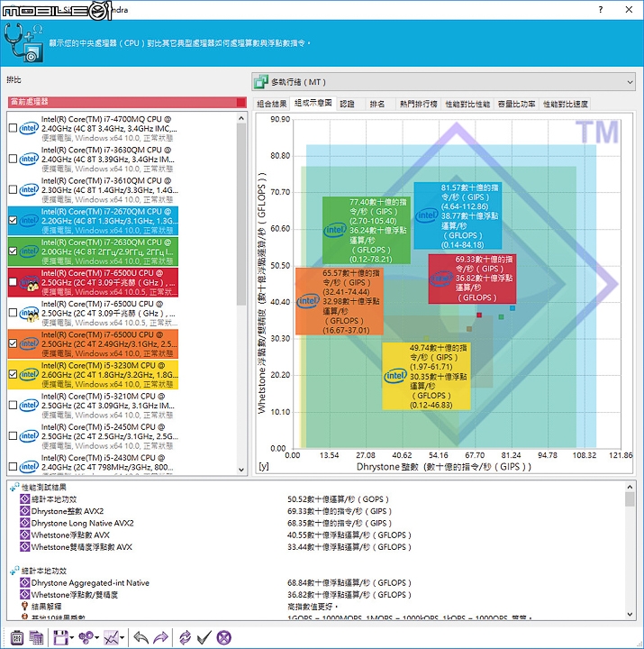Click the Intel logo in the yellow chart box
Screen dimensions: 644x649
[x=395, y=376]
